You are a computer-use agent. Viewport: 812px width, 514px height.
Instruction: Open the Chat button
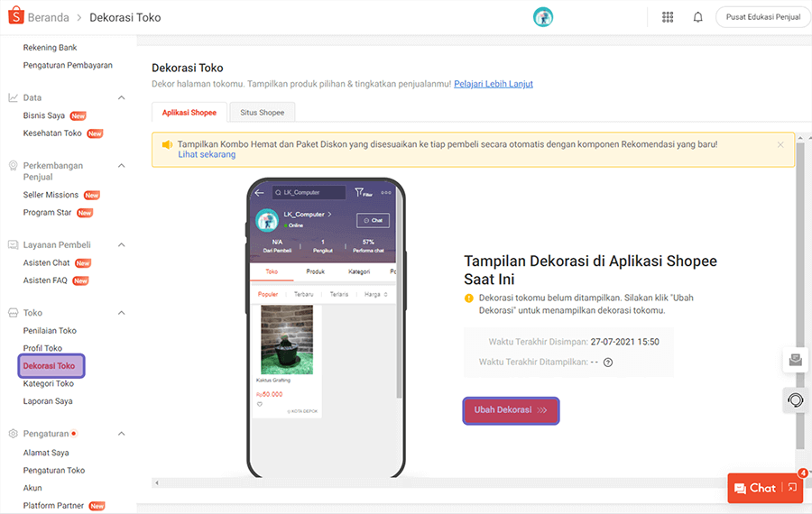tap(756, 488)
